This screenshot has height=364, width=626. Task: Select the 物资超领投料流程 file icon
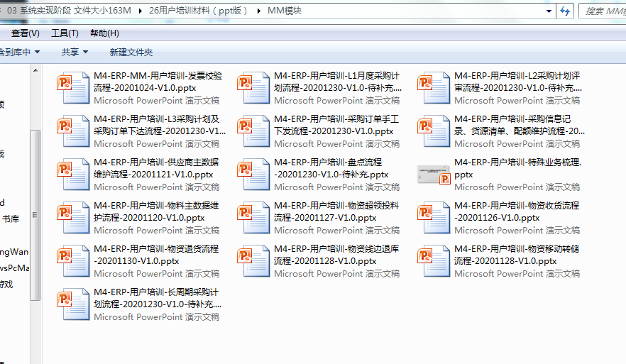252,218
